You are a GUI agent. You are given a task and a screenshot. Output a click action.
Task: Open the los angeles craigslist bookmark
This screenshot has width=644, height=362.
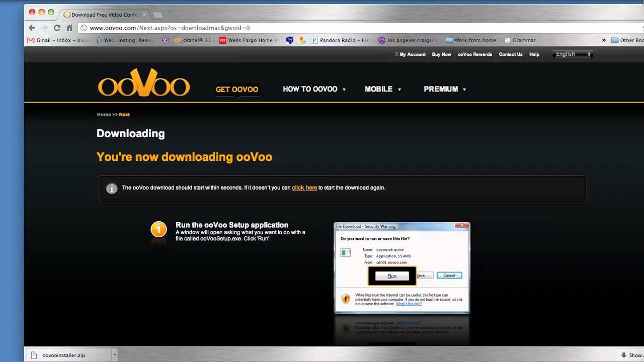pyautogui.click(x=408, y=40)
